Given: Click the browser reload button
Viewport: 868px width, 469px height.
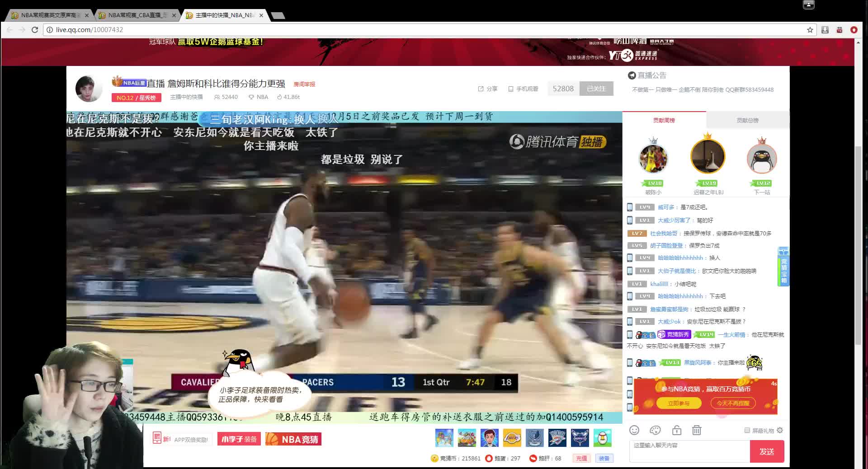Looking at the screenshot, I should click(35, 30).
